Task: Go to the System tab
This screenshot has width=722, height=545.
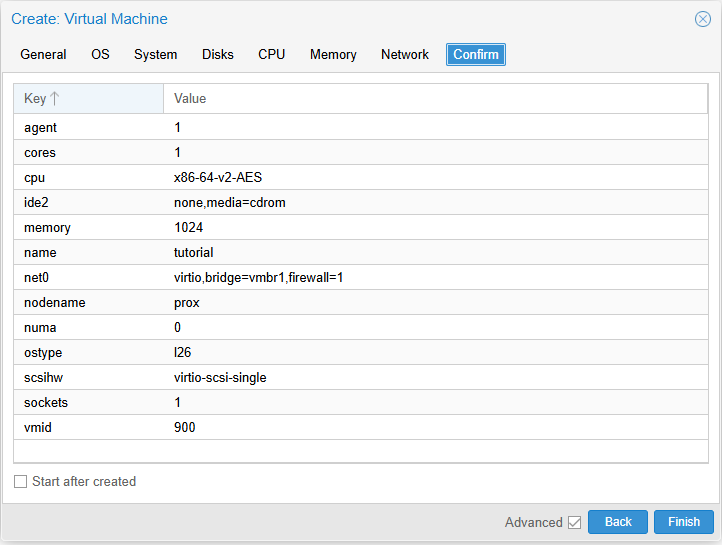Action: (155, 55)
